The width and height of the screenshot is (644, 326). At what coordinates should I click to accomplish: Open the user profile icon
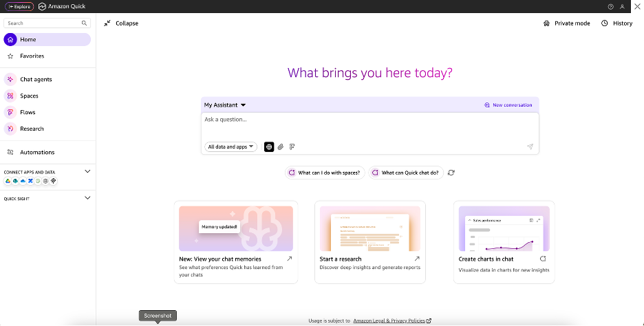click(x=622, y=7)
